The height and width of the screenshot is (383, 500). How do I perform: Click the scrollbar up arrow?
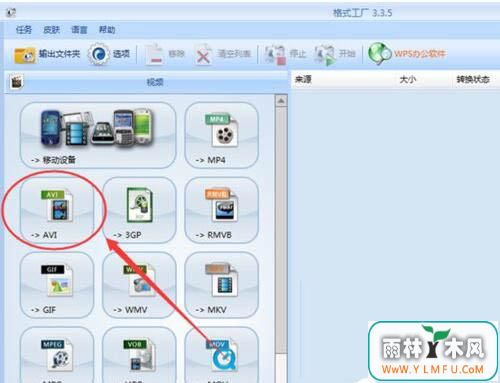(x=281, y=101)
